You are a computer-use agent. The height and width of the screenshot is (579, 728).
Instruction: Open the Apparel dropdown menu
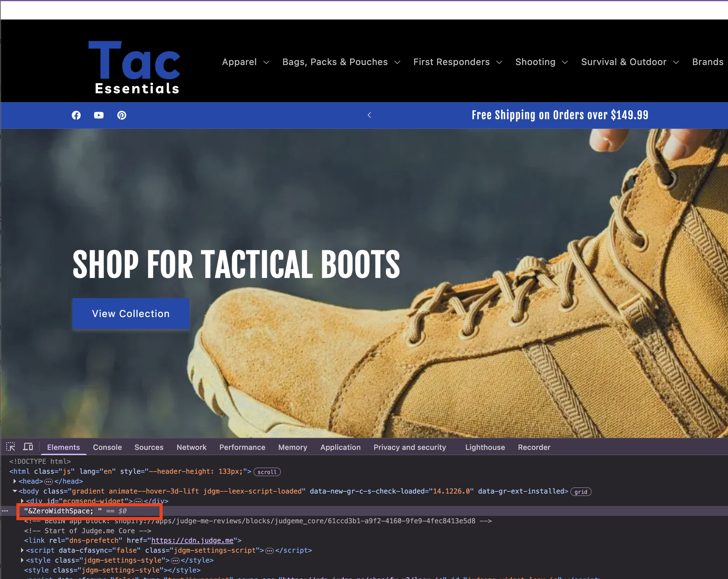point(245,62)
